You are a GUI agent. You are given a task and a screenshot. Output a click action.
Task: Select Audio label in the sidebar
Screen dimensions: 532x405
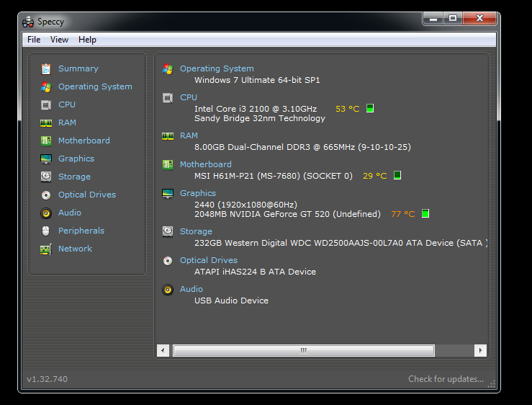pyautogui.click(x=70, y=213)
